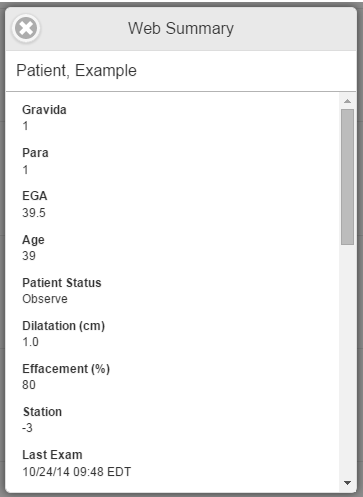363x497 pixels.
Task: Click the Gravida value 1
Action: click(25, 126)
